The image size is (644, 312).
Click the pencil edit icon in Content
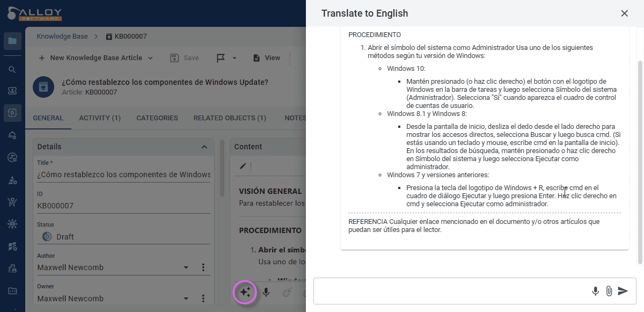[x=243, y=166]
